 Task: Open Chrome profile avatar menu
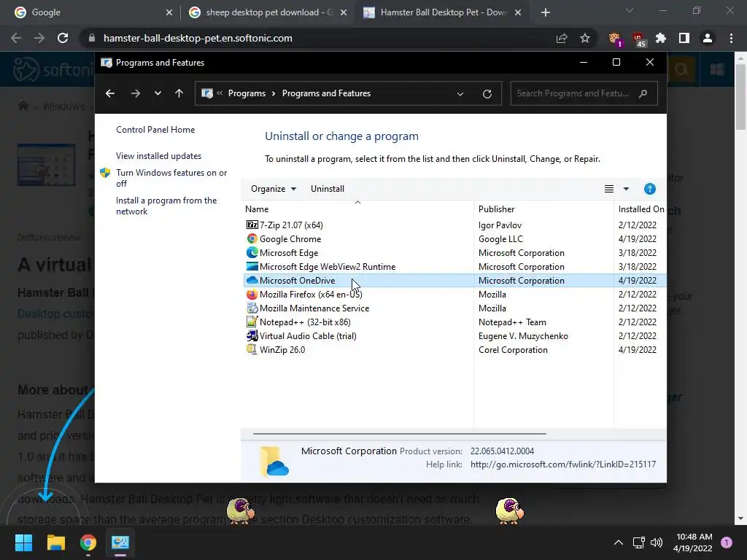point(708,38)
